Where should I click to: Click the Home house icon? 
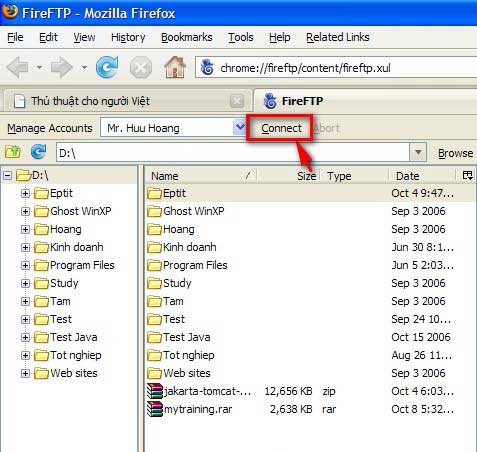175,67
